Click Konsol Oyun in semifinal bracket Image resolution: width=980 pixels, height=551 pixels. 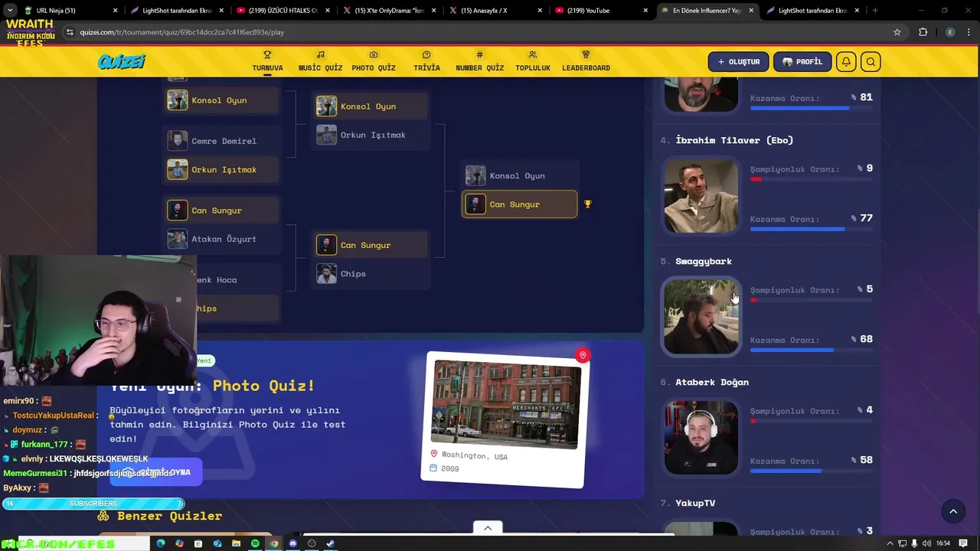[x=371, y=106]
